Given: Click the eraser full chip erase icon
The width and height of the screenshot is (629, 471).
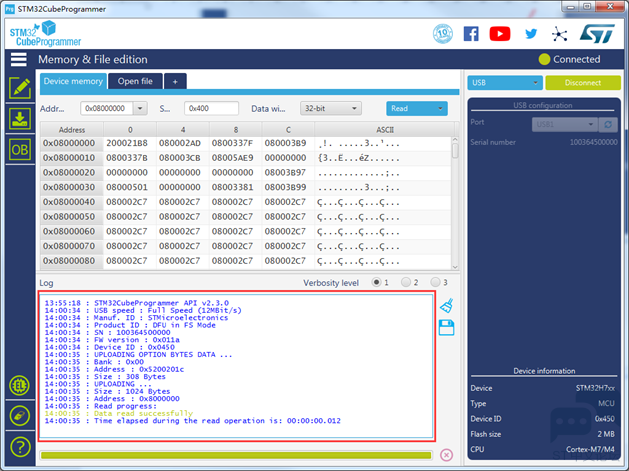Looking at the screenshot, I should click(20, 416).
